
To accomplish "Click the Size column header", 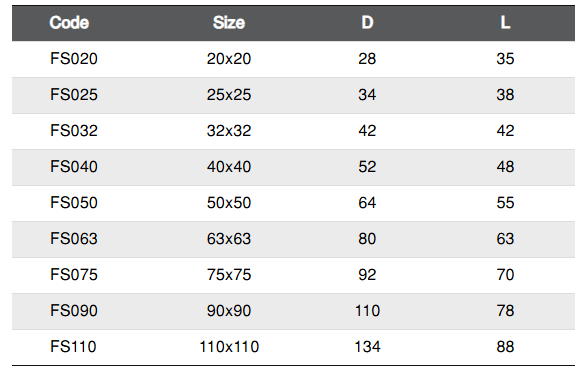I will (229, 23).
